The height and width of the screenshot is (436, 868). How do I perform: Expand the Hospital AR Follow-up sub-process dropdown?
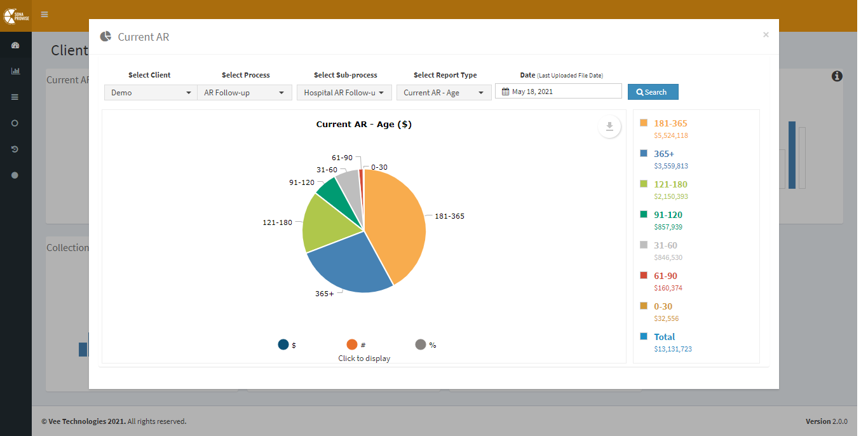coord(344,93)
